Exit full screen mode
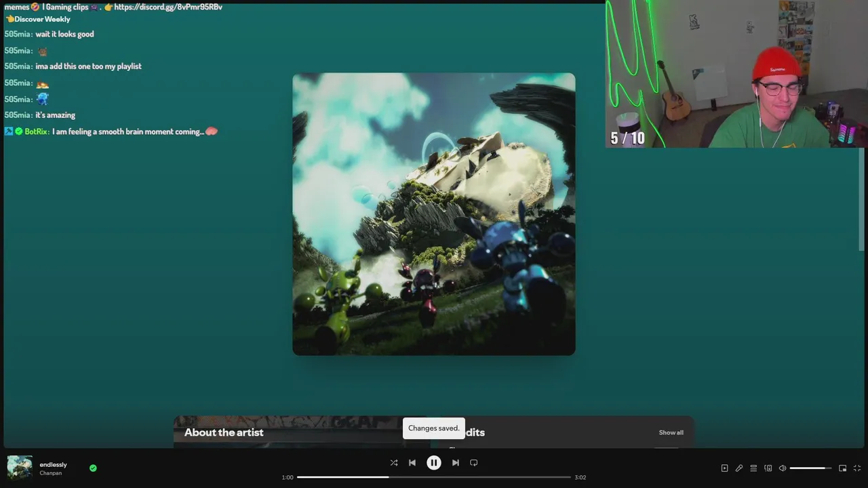 click(x=857, y=468)
